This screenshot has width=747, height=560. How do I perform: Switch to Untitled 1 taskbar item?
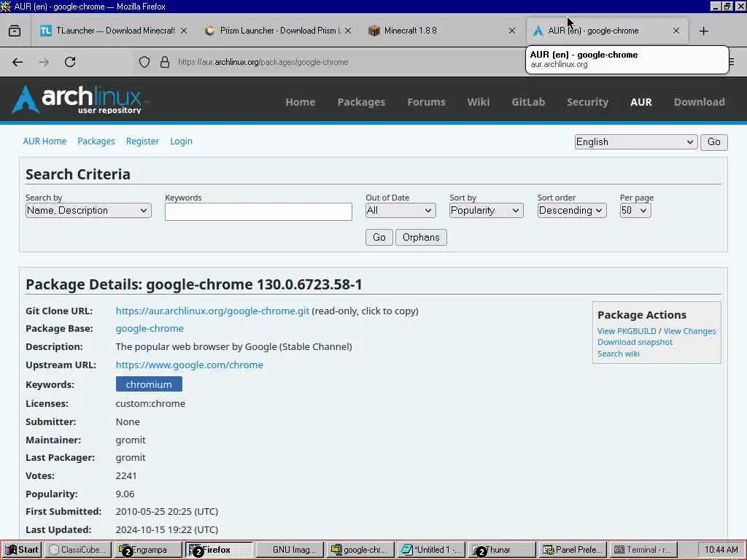(431, 550)
